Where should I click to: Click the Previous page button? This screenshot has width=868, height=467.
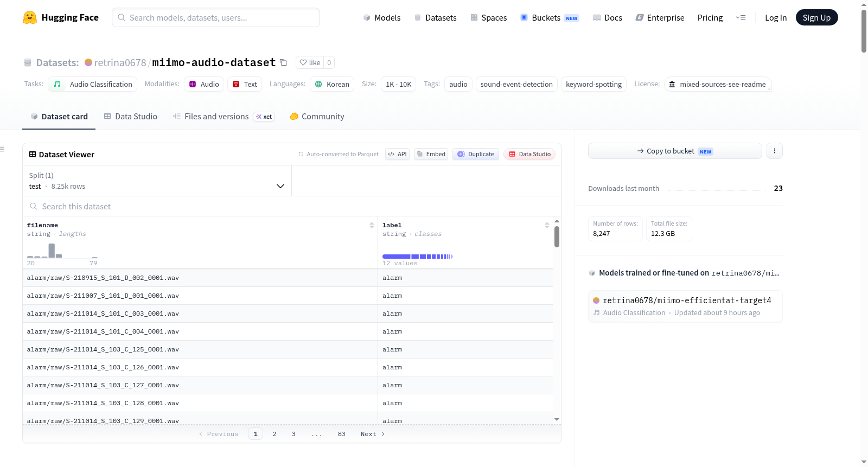tap(219, 434)
